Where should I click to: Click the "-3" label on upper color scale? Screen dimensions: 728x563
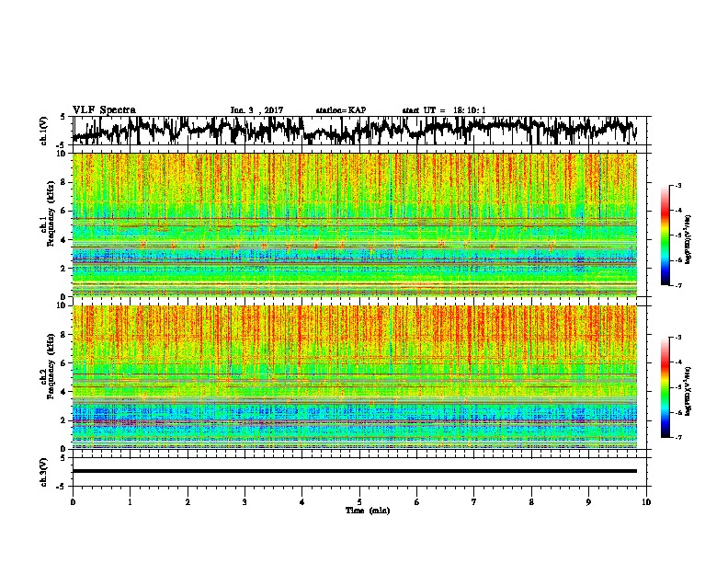(678, 185)
